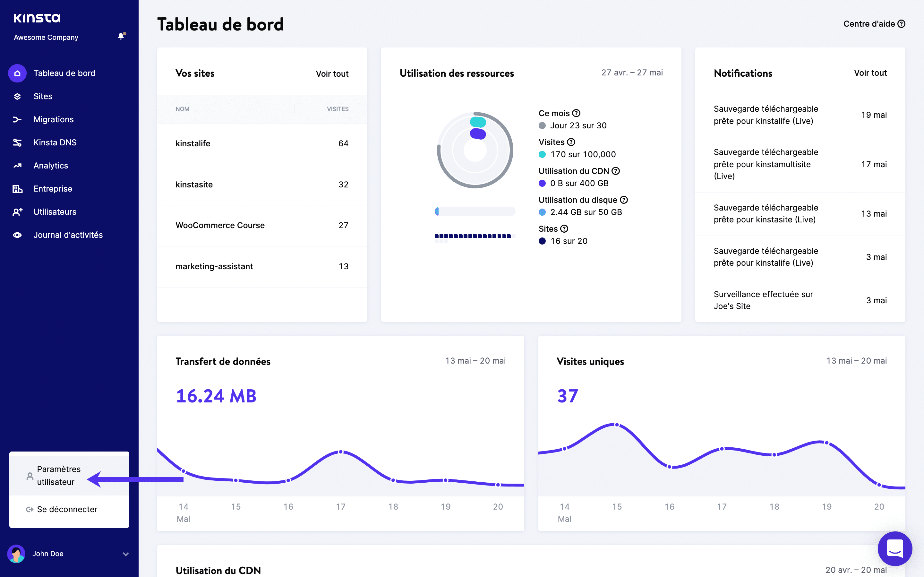Click the Sites sidebar icon
This screenshot has width=924, height=577.
[x=17, y=96]
